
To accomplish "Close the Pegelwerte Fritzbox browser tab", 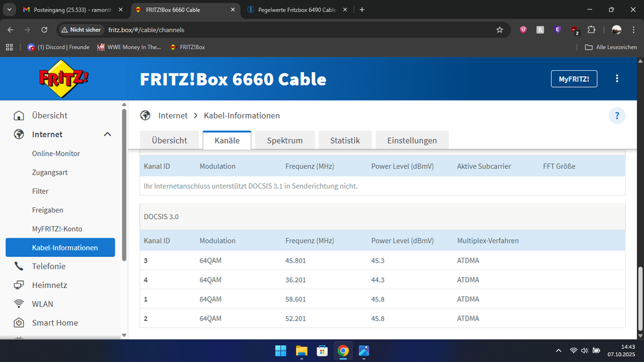I will tap(345, 10).
